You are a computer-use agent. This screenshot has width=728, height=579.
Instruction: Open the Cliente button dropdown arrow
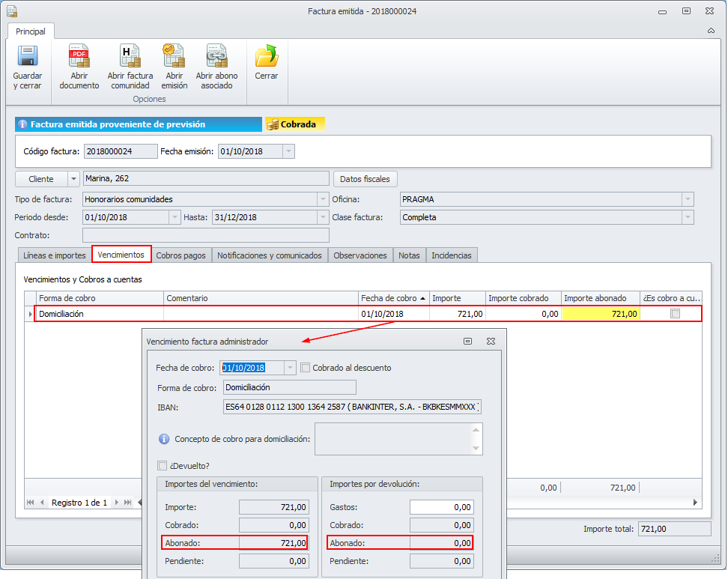click(73, 179)
